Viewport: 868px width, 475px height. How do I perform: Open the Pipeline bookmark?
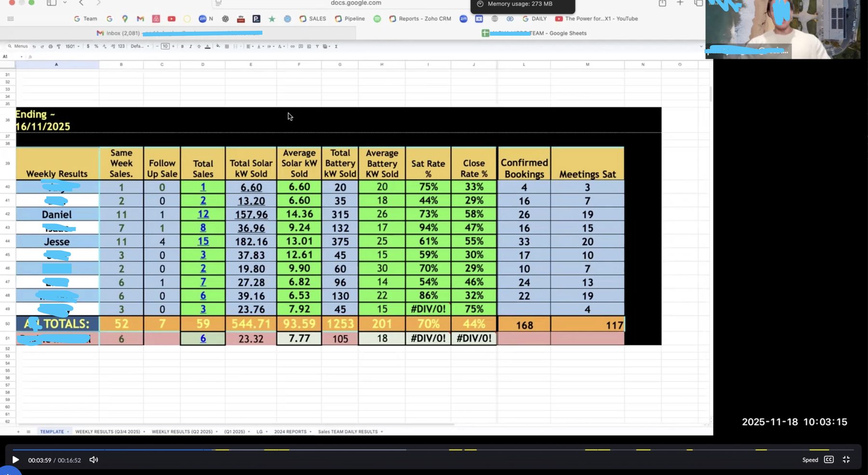350,19
